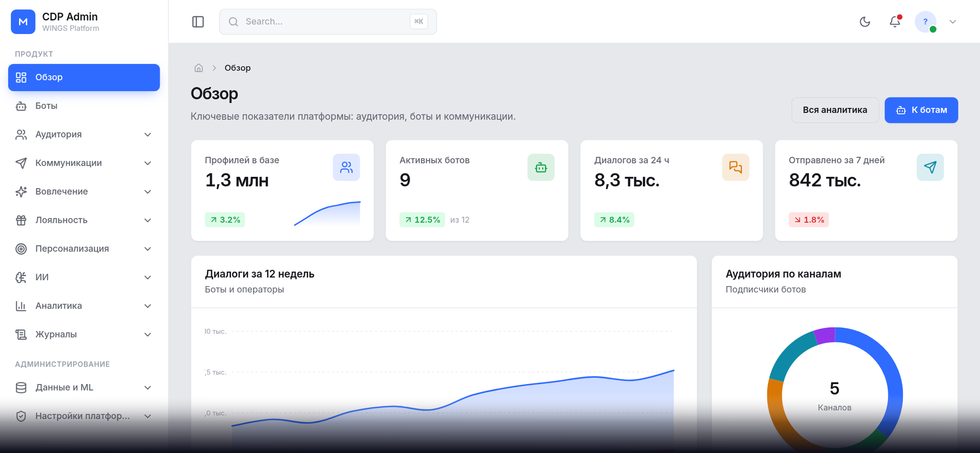Click the sent paper plane icon
980x453 pixels.
pos(930,167)
